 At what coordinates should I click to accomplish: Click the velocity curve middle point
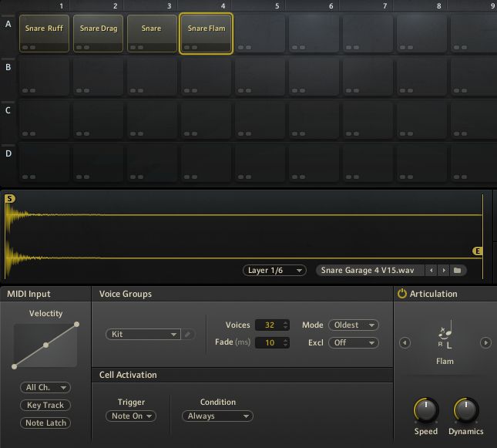coord(46,345)
